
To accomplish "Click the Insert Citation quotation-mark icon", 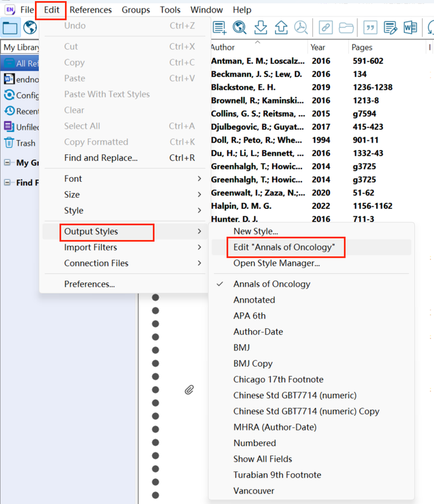I will pyautogui.click(x=371, y=27).
